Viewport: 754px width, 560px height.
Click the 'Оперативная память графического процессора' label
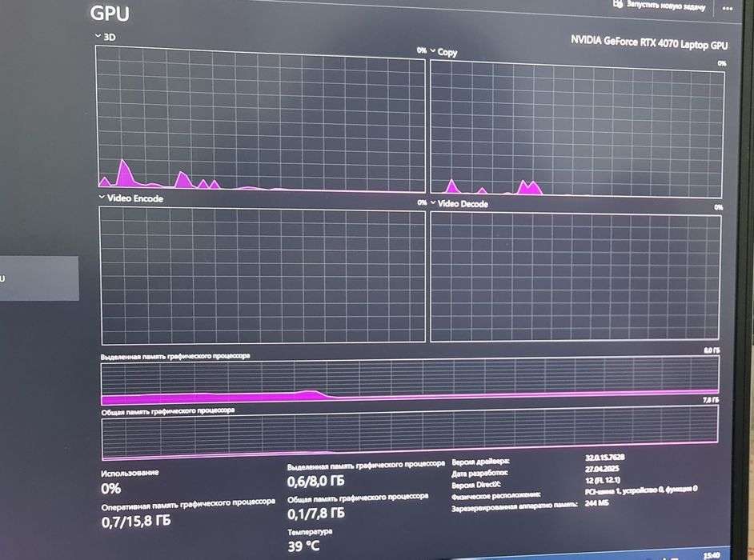pos(188,504)
